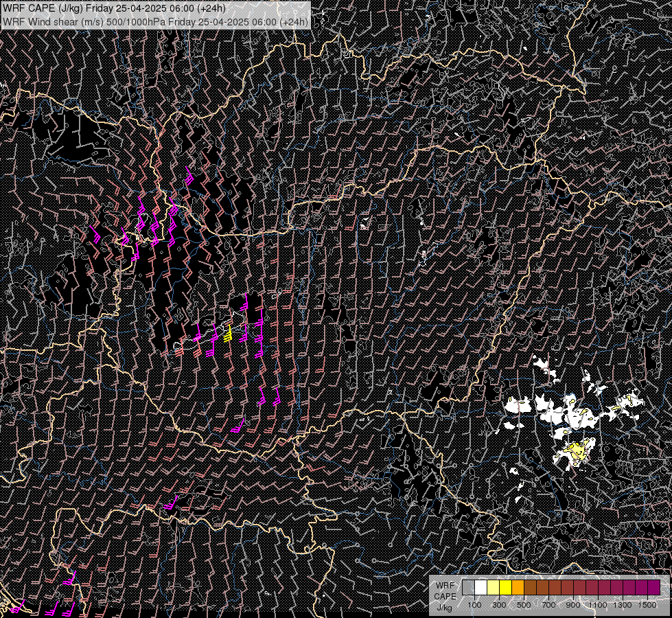Click the 900 legend value
This screenshot has width=672, height=618.
[x=573, y=605]
